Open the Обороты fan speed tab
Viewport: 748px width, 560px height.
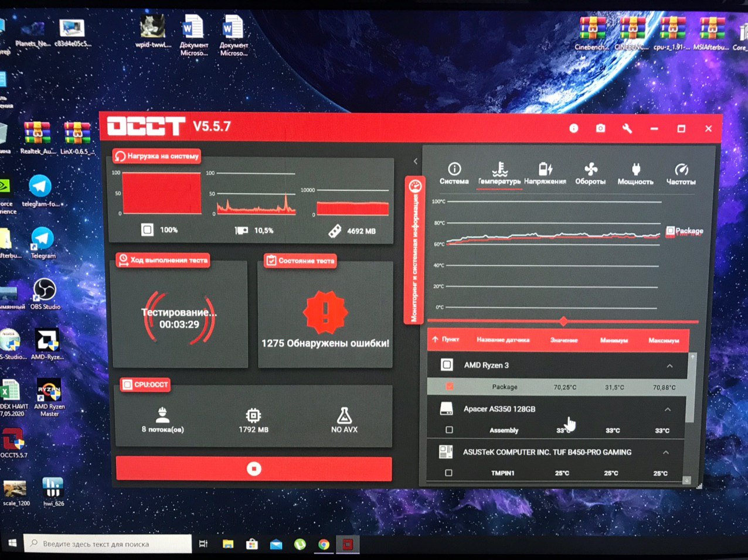click(590, 174)
